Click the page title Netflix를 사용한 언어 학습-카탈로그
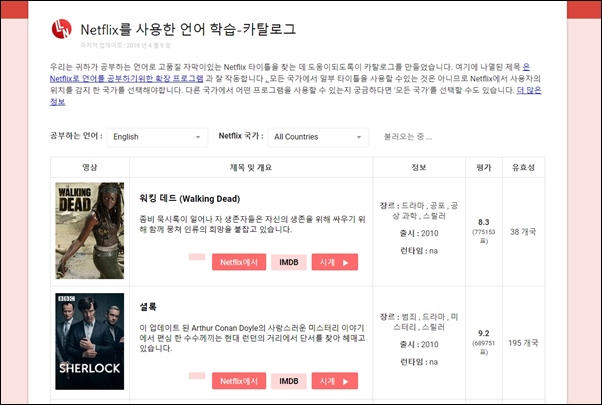This screenshot has height=405, width=602. [188, 29]
